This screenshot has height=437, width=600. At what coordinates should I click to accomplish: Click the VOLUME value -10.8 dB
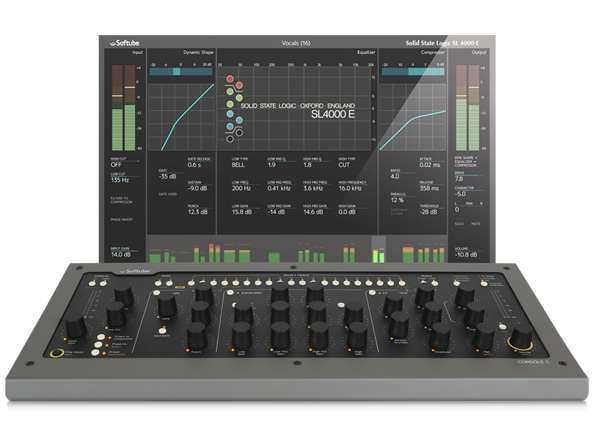click(466, 255)
